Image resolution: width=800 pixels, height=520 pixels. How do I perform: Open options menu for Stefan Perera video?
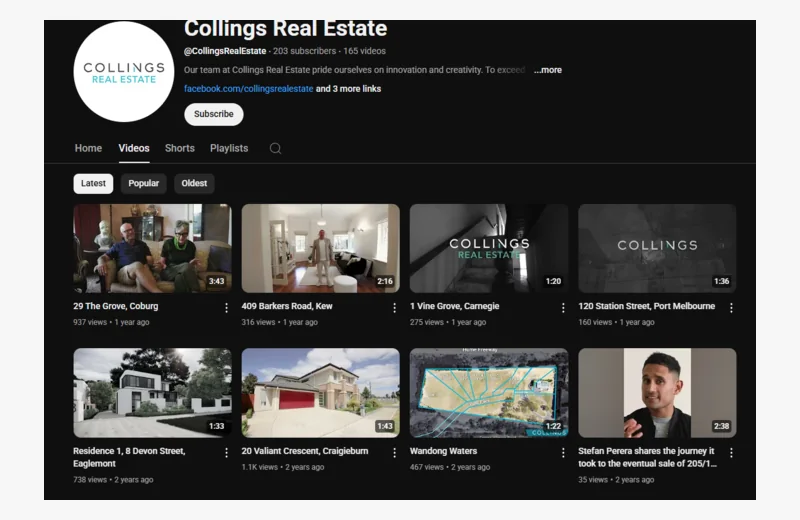coord(731,453)
